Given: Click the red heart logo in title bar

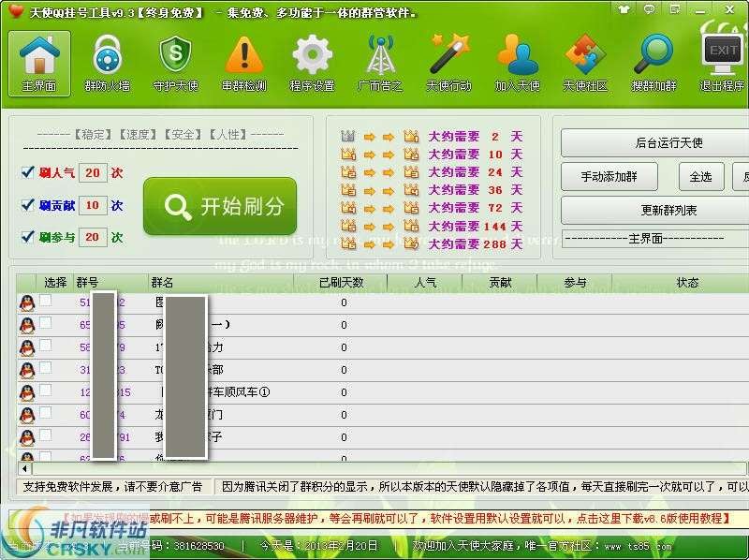Looking at the screenshot, I should coord(16,11).
